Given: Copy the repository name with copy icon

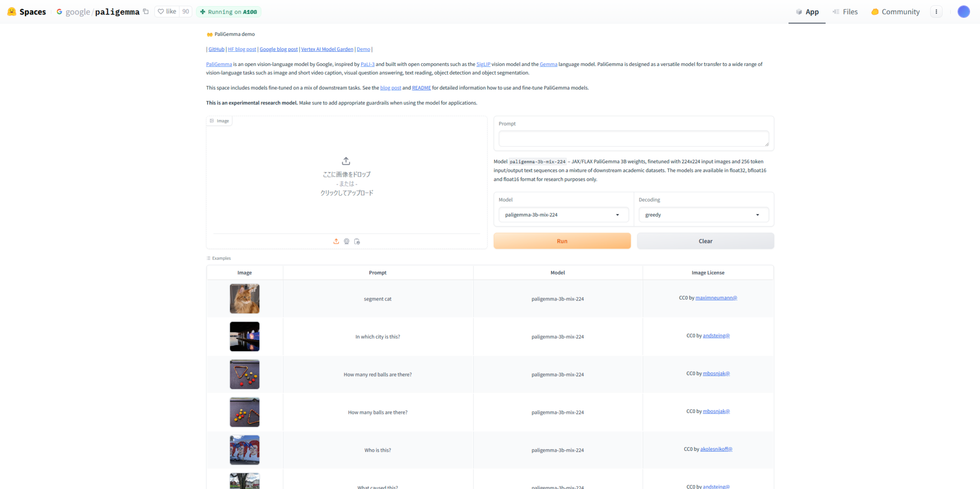Looking at the screenshot, I should 145,11.
